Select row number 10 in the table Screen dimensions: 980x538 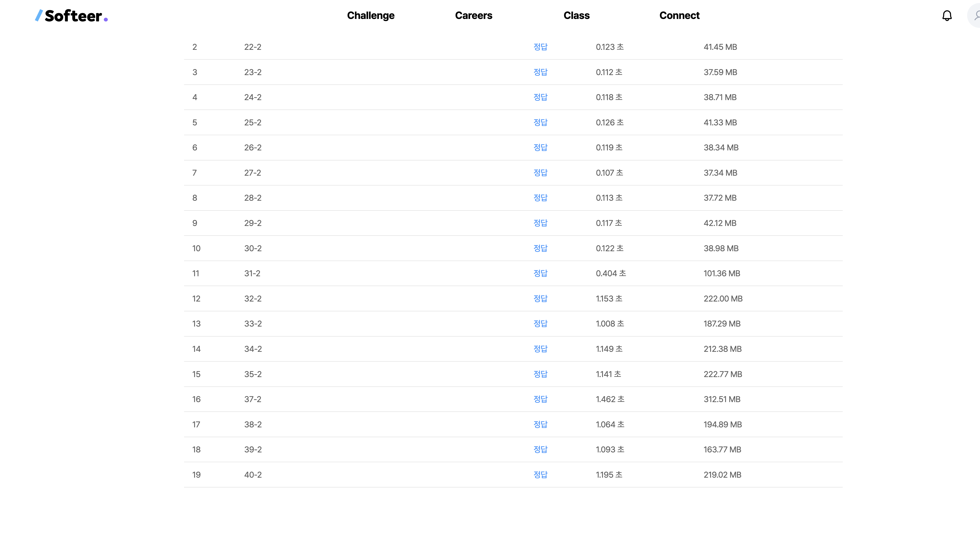pos(196,248)
